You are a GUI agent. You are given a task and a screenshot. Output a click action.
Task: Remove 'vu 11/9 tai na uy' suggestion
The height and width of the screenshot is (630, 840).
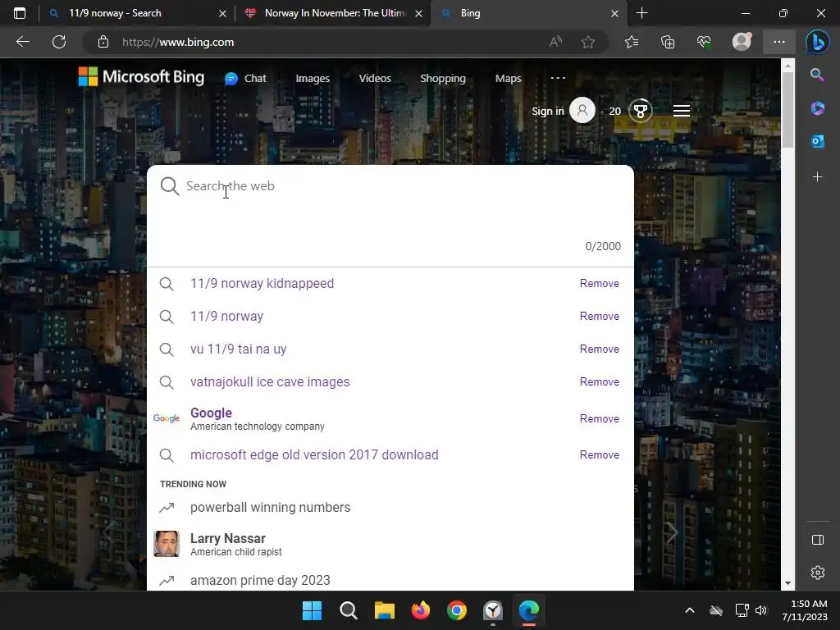600,349
